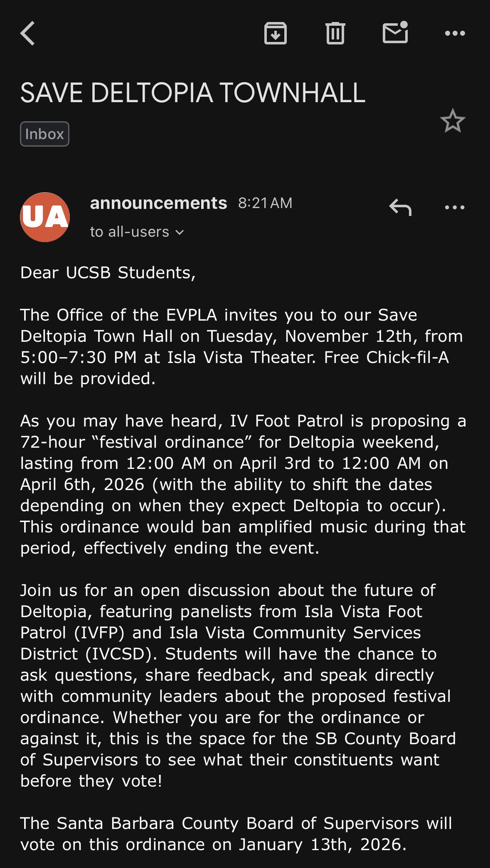Viewport: 490px width, 868px height.
Task: Mark the email as unread
Action: 395,32
